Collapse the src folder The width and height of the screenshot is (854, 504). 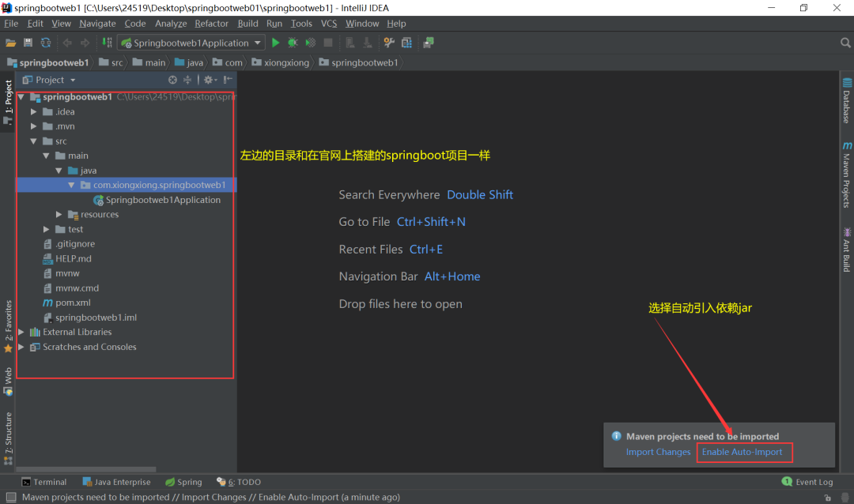point(34,141)
